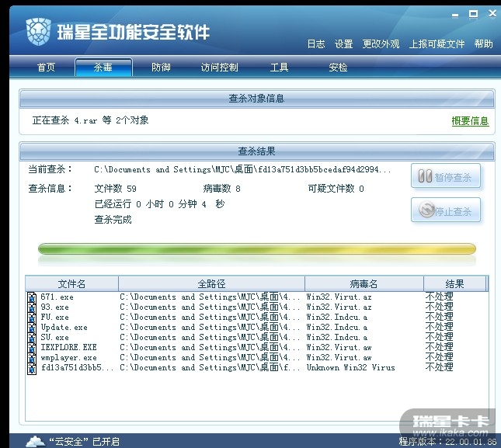
Task: Click the Rising lion shield logo
Action: click(38, 32)
